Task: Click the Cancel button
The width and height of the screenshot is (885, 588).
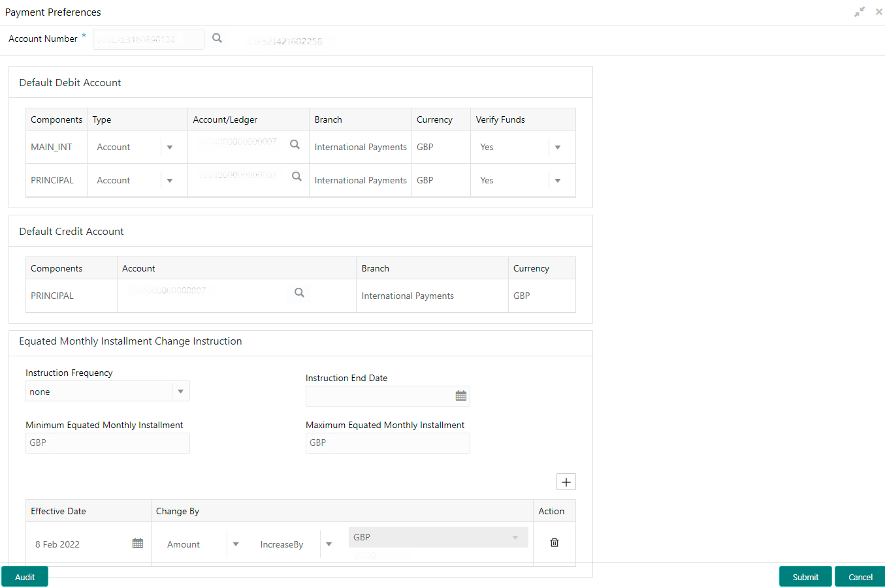Action: pyautogui.click(x=860, y=577)
